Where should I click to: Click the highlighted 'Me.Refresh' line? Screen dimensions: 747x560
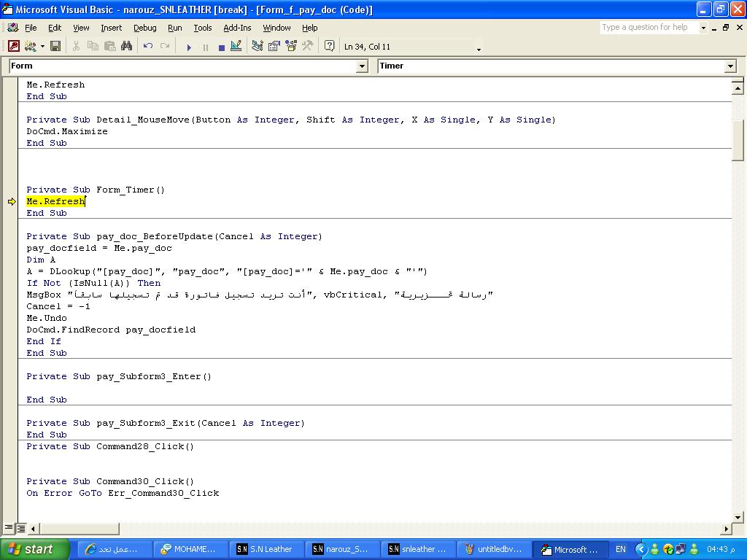[x=55, y=201]
